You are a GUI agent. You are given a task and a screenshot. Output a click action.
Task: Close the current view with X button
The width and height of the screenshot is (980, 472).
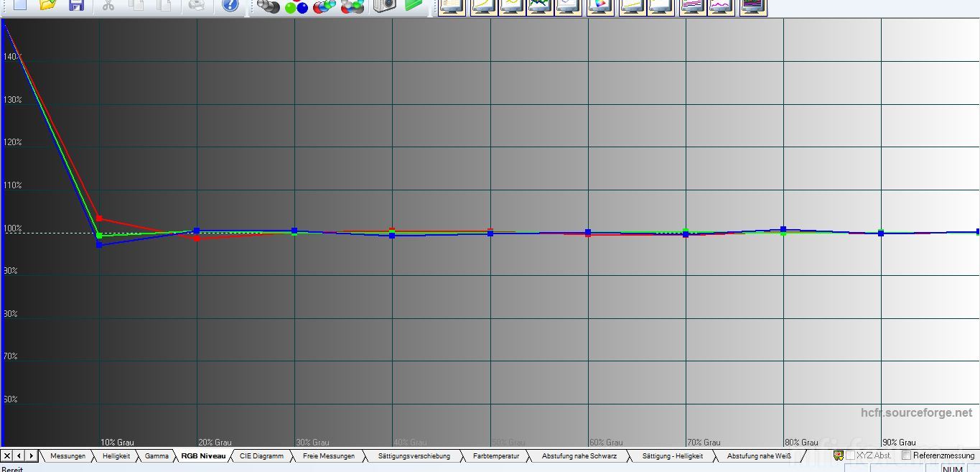(6, 455)
